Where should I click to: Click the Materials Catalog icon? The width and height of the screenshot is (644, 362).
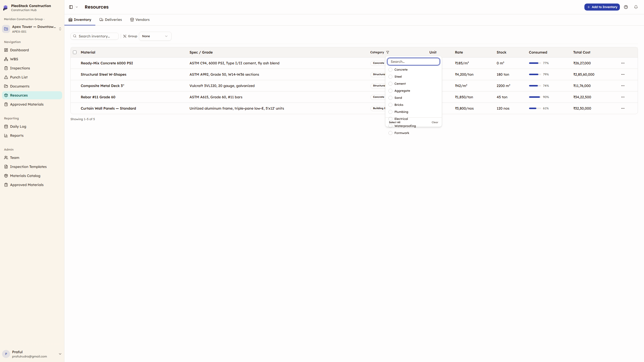click(x=6, y=176)
